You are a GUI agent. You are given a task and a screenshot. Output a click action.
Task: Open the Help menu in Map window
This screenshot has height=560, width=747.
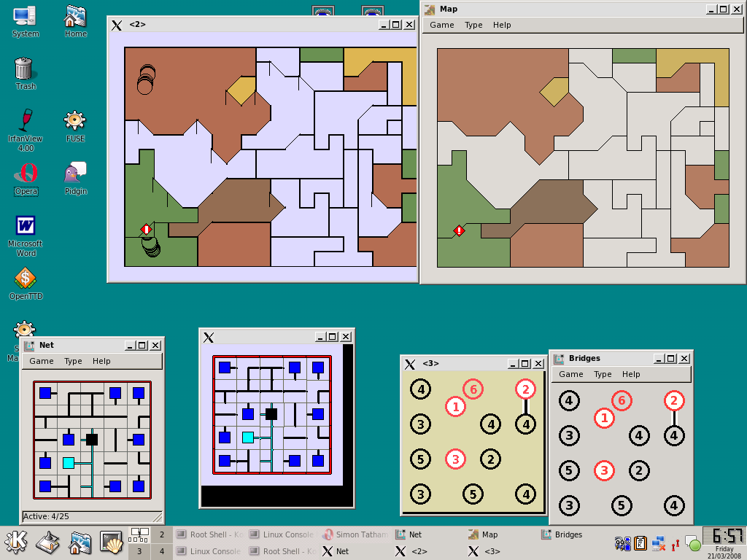point(502,25)
